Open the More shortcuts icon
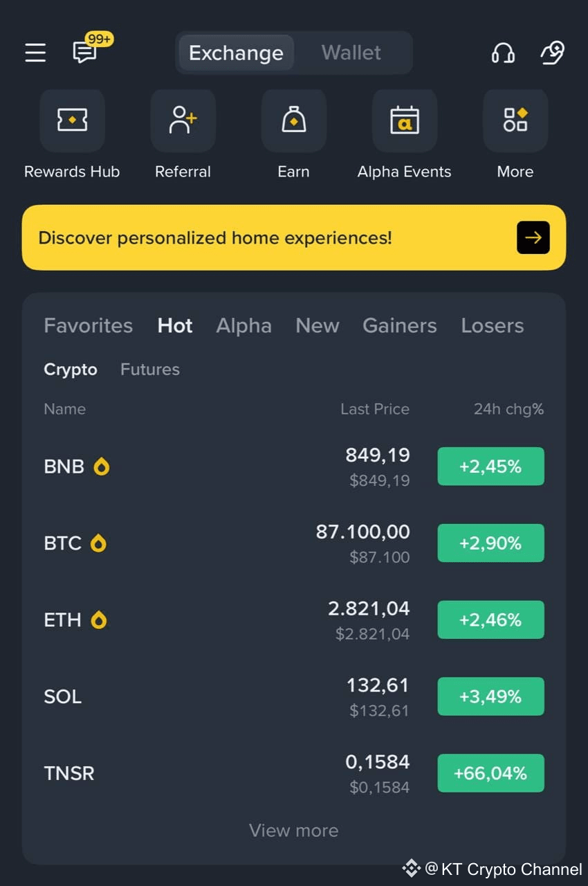 [x=515, y=120]
